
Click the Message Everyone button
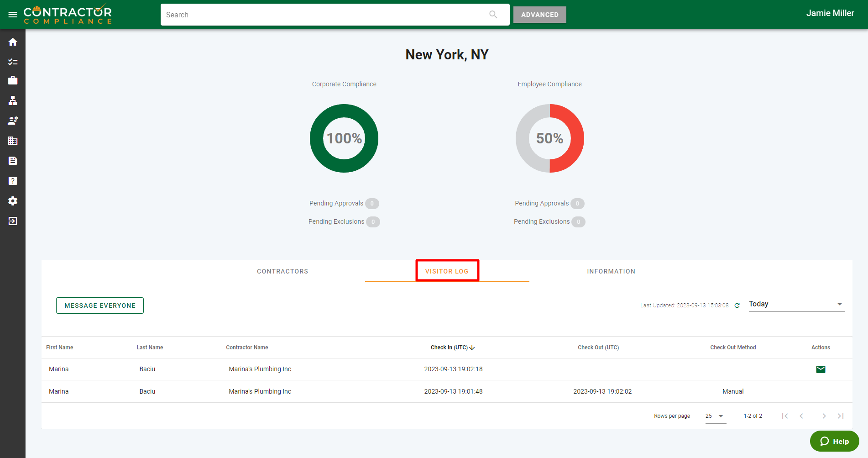pyautogui.click(x=100, y=305)
